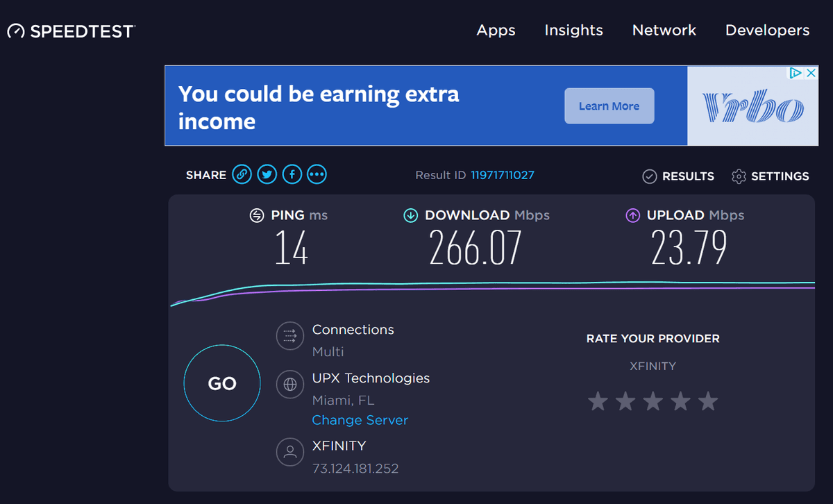Click the upload value 23.79

689,247
